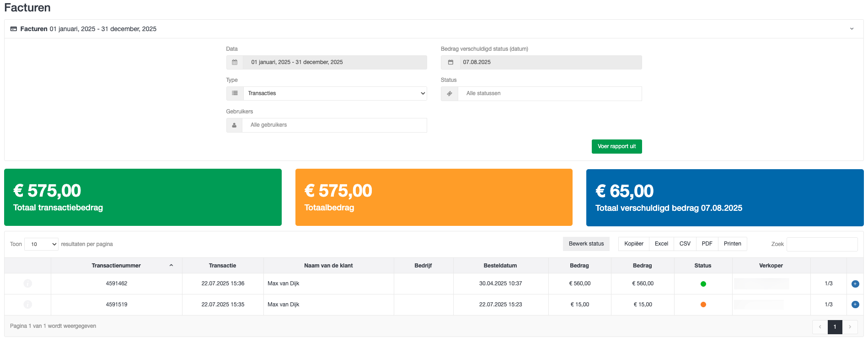
Task: Open the Alle gebruikers user selector
Action: click(x=334, y=125)
